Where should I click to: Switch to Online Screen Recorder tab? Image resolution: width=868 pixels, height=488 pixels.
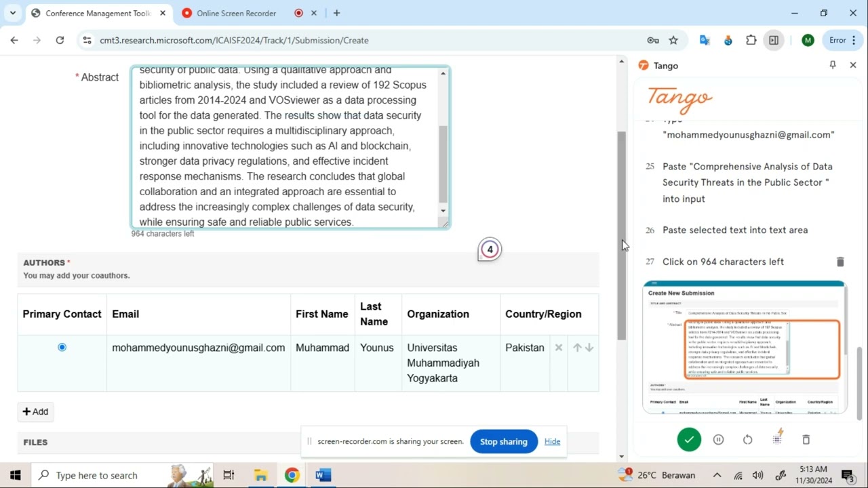pyautogui.click(x=236, y=13)
